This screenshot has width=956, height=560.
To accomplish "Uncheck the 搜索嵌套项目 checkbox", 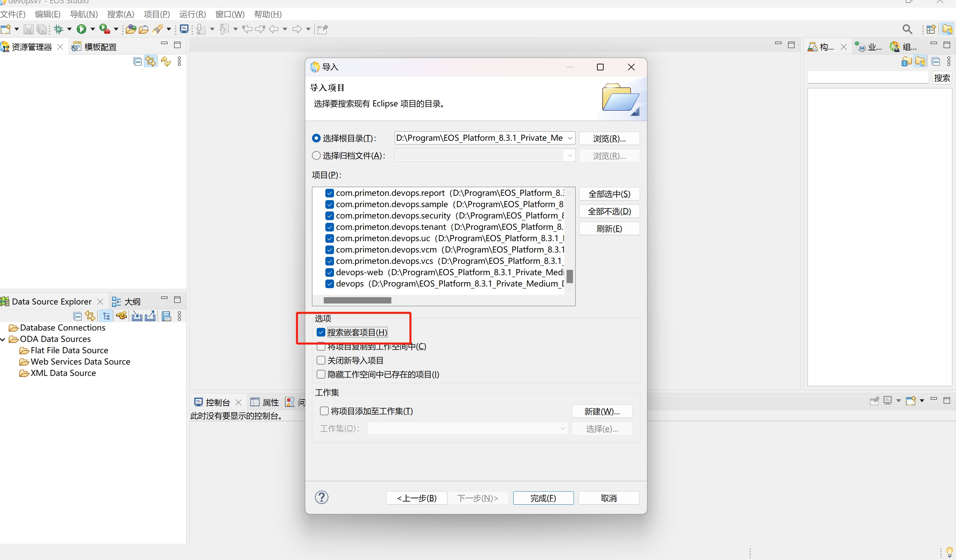I will (x=321, y=332).
